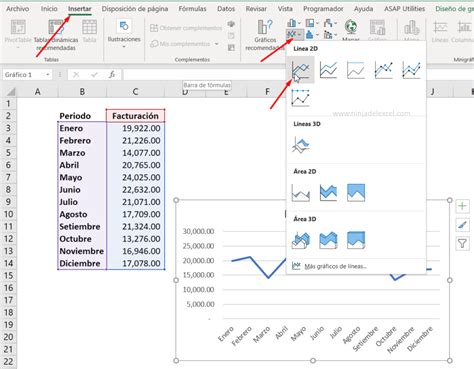
Task: Click the Setiembre cell
Action: click(x=82, y=227)
